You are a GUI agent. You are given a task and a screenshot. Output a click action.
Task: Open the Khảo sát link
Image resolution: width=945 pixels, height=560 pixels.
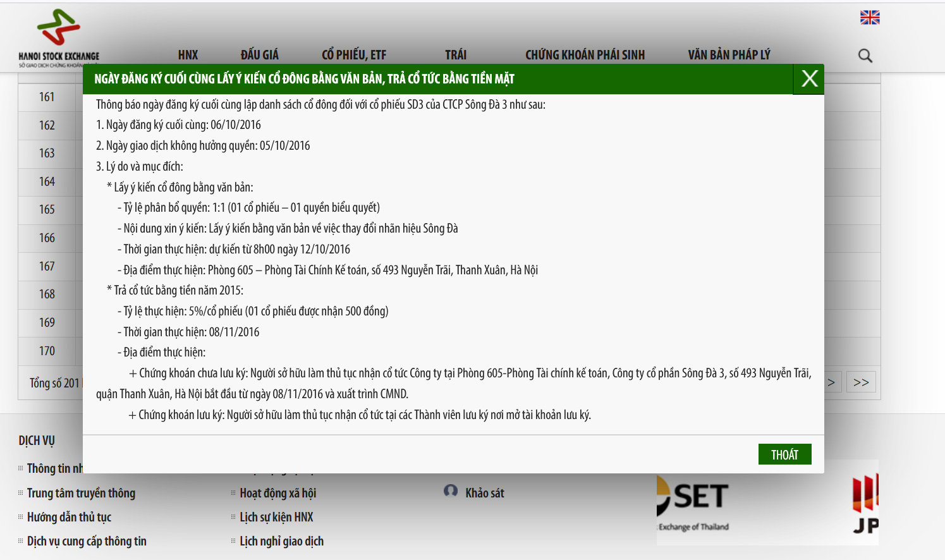point(485,493)
